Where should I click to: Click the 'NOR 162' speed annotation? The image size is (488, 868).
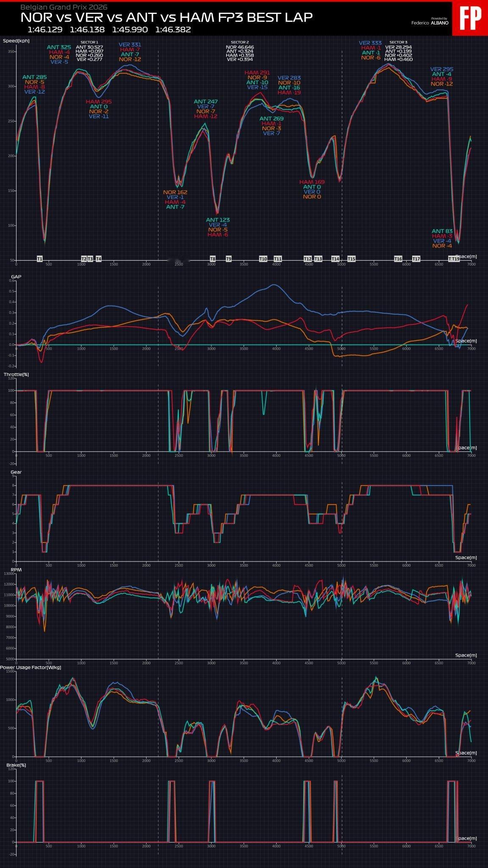point(175,192)
